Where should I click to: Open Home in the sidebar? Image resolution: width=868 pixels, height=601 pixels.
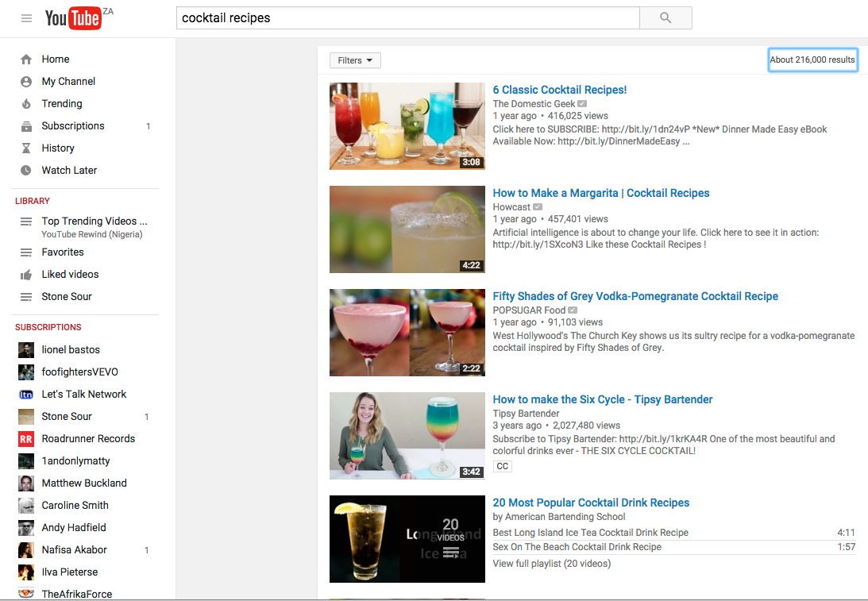[56, 60]
